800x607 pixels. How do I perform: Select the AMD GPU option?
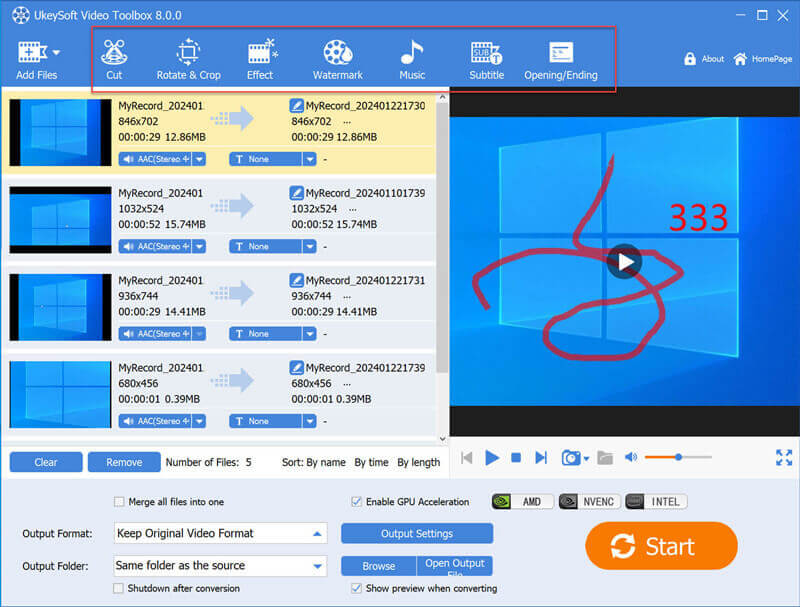522,501
